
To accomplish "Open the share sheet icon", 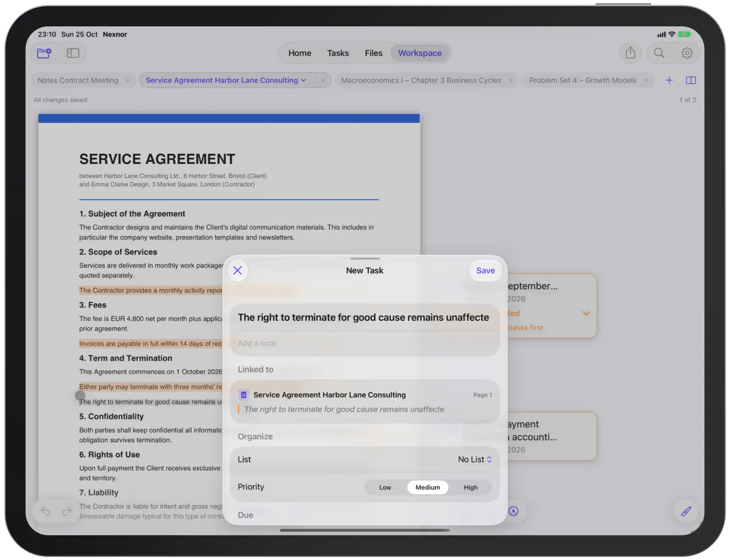I will [631, 53].
